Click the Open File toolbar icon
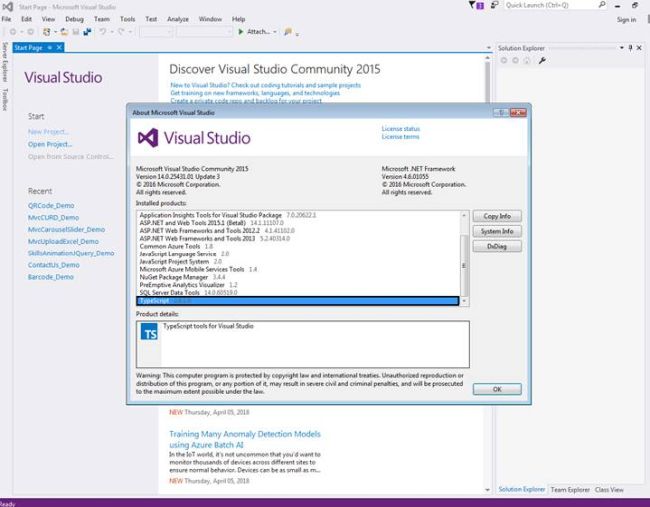Image resolution: width=650 pixels, height=507 pixels. 64,32
